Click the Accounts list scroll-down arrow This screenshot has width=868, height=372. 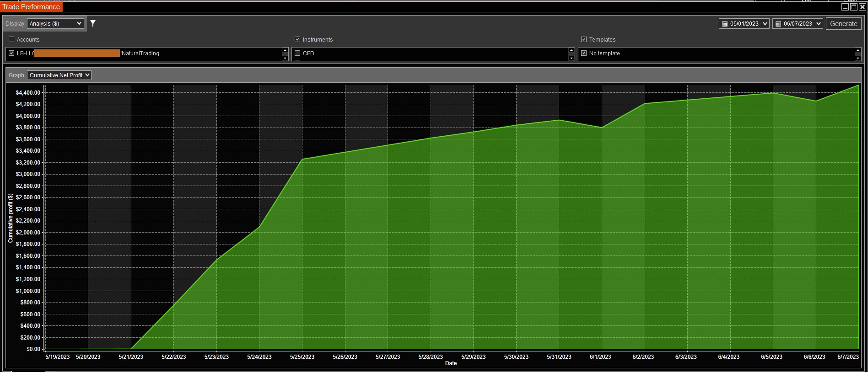tap(285, 58)
